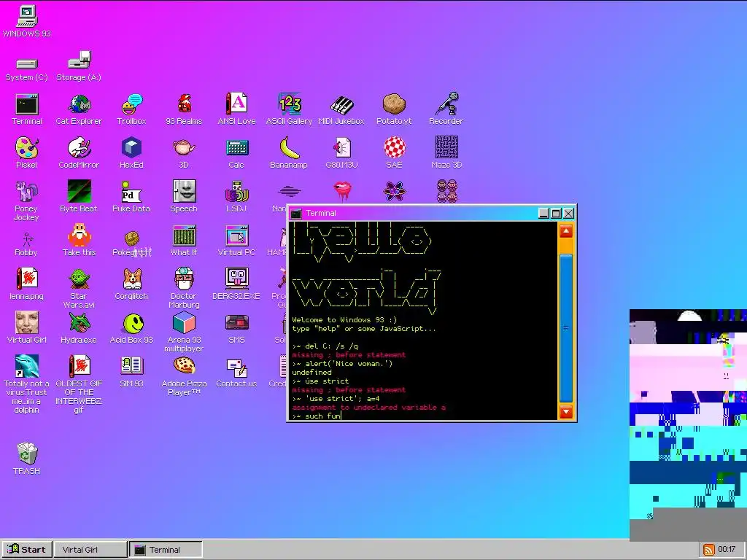This screenshot has height=560, width=747.
Task: Play the Star Wars.avi file
Action: click(79, 288)
